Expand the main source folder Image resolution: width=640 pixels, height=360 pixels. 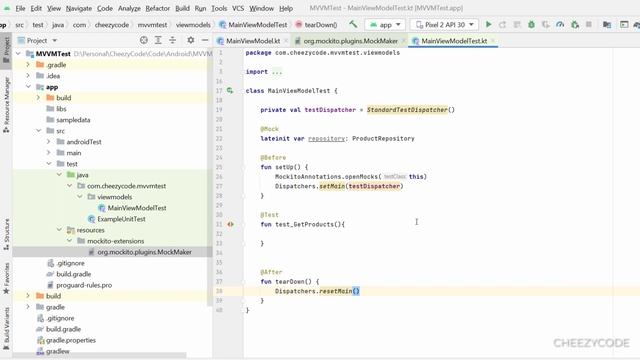click(x=49, y=153)
